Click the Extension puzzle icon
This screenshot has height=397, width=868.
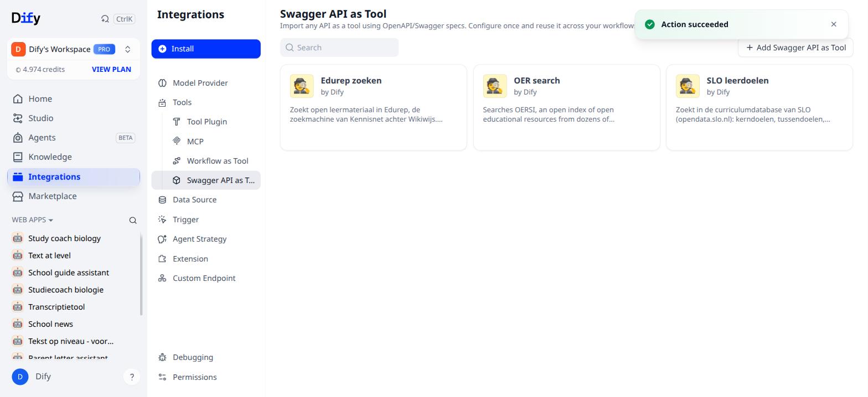coord(162,259)
